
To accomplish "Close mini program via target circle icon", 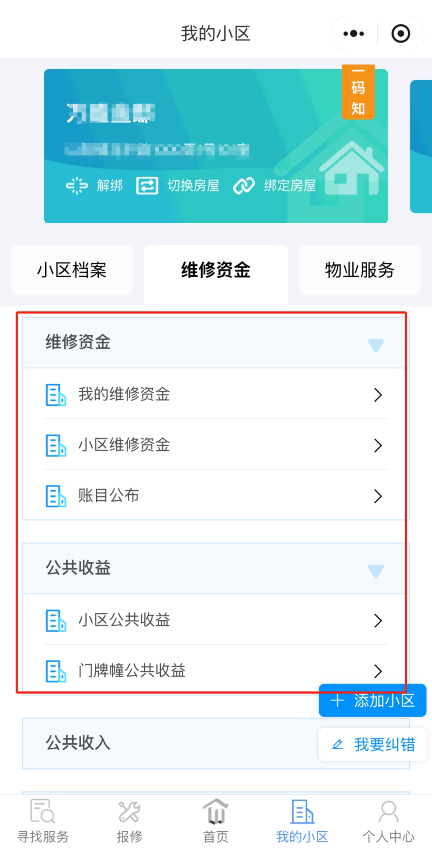I will point(400,34).
